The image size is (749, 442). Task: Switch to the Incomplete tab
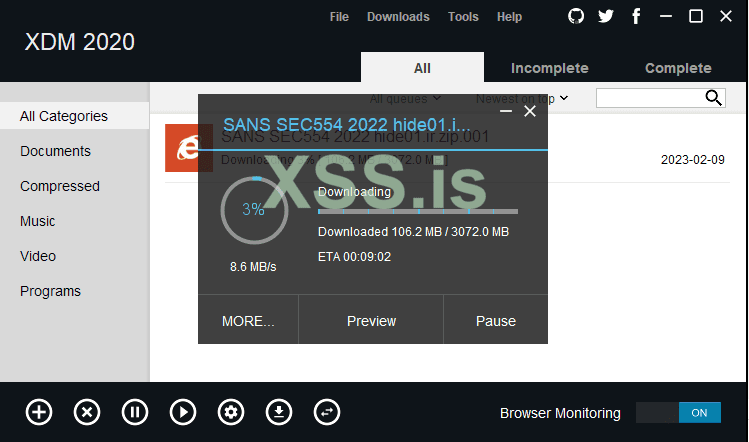tap(550, 68)
